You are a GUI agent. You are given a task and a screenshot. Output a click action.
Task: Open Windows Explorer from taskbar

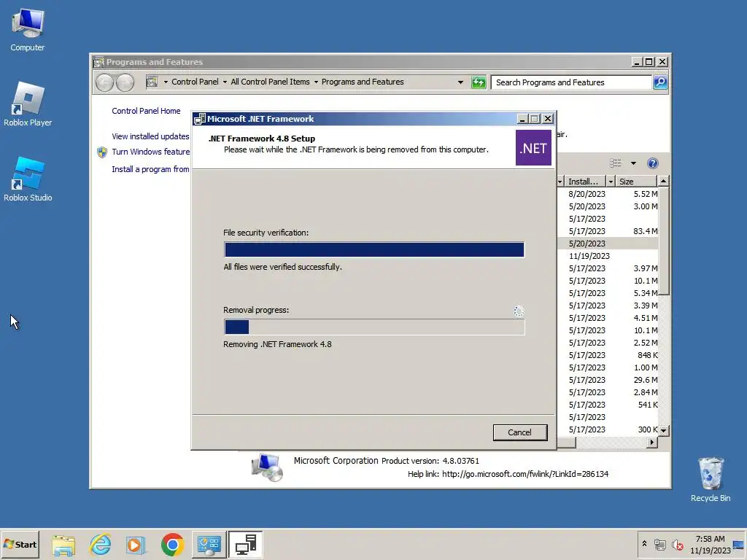coord(63,545)
